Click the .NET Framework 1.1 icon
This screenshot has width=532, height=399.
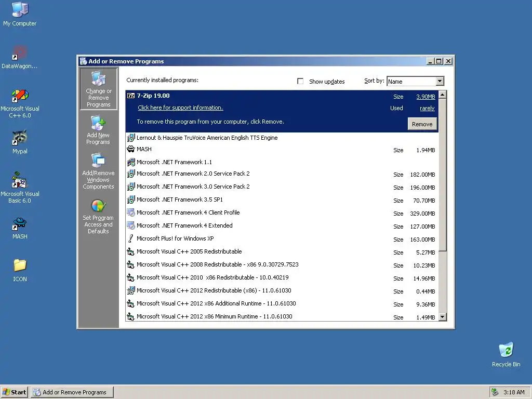tap(131, 162)
